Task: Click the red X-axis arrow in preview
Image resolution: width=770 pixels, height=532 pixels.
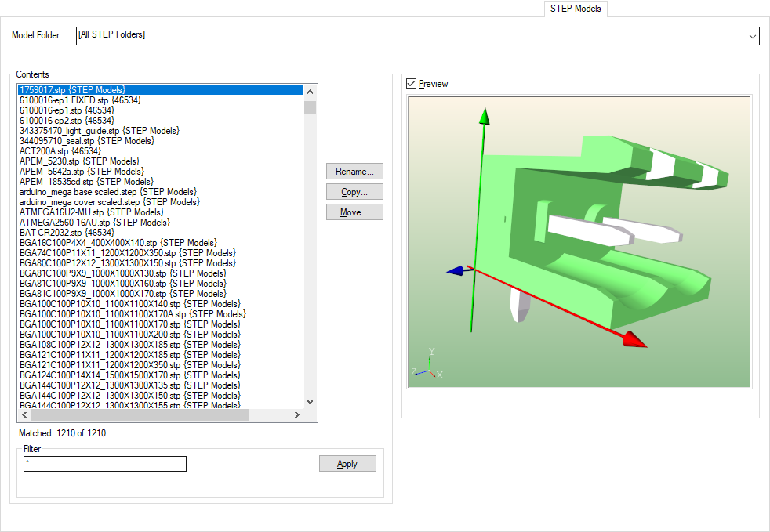Action: pos(634,338)
